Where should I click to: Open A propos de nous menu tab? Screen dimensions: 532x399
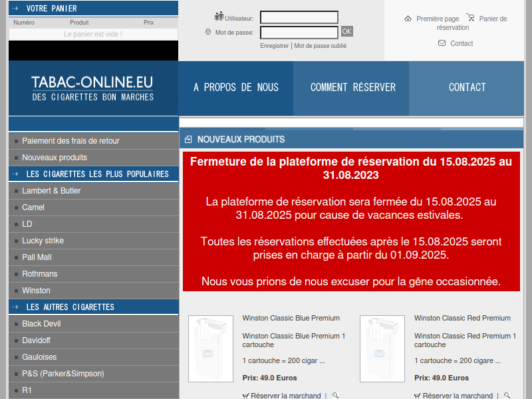point(236,88)
